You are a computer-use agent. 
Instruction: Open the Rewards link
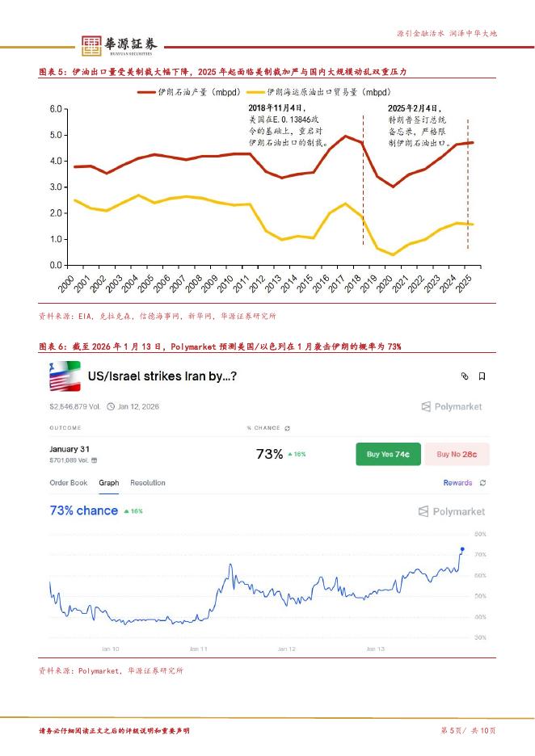click(x=457, y=483)
